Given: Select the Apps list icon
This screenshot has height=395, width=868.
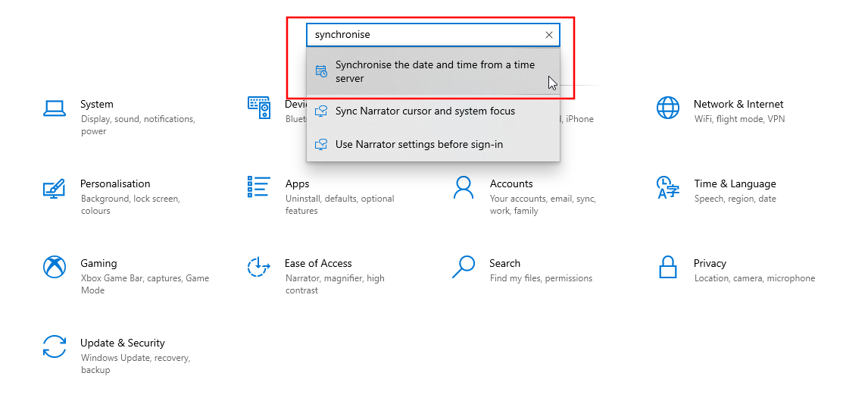Looking at the screenshot, I should tap(259, 187).
